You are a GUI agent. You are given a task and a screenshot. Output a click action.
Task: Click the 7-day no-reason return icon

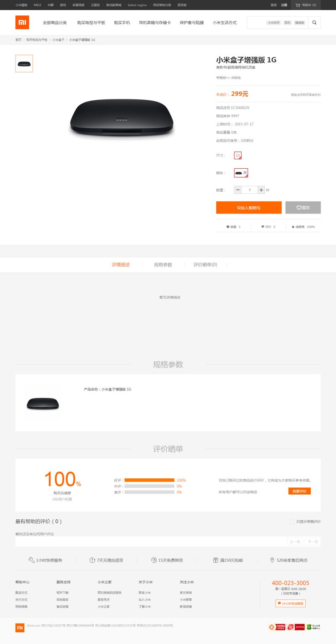tap(92, 560)
